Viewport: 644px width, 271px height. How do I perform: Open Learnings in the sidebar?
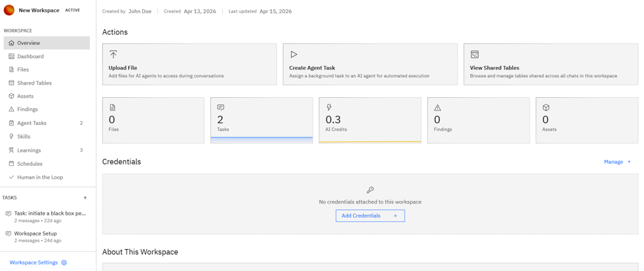pos(47,150)
